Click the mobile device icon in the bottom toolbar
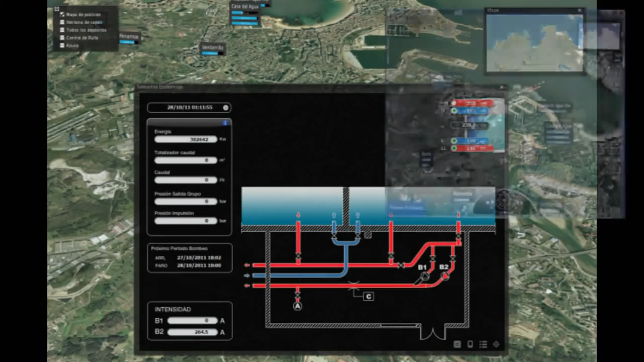The height and width of the screenshot is (362, 644). 470,344
